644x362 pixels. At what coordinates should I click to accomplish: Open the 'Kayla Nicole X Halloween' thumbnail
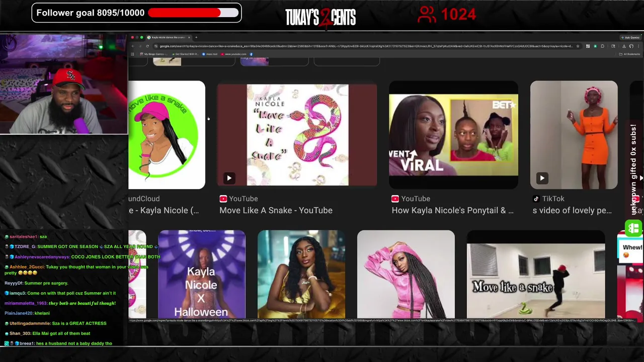tap(202, 275)
